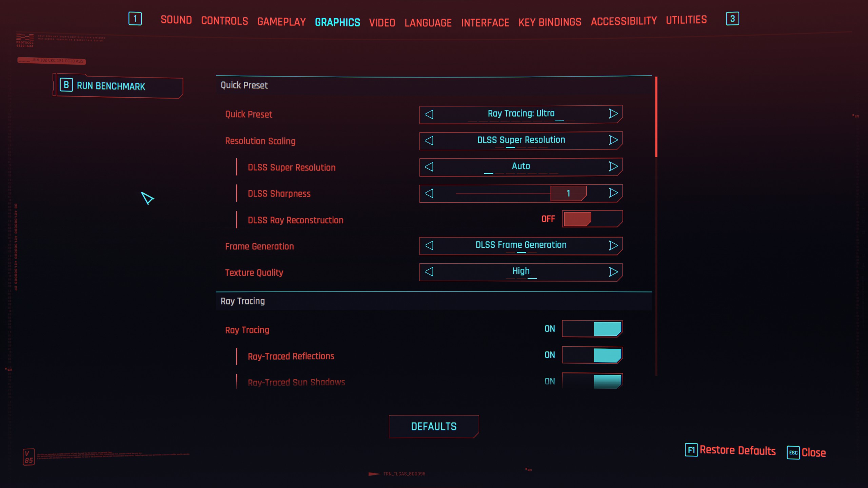The image size is (868, 488).
Task: Toggle Ray-Traced Reflections on setting
Action: (x=591, y=355)
